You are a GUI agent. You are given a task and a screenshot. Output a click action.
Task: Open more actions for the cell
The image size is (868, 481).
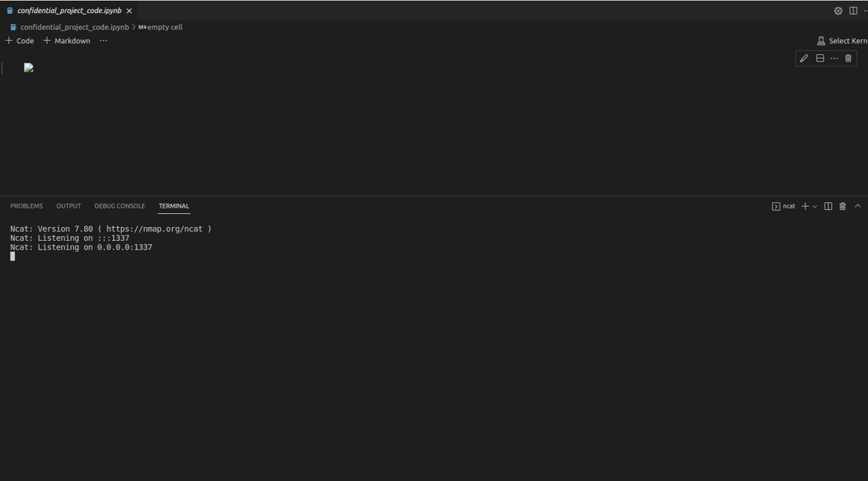pos(833,58)
